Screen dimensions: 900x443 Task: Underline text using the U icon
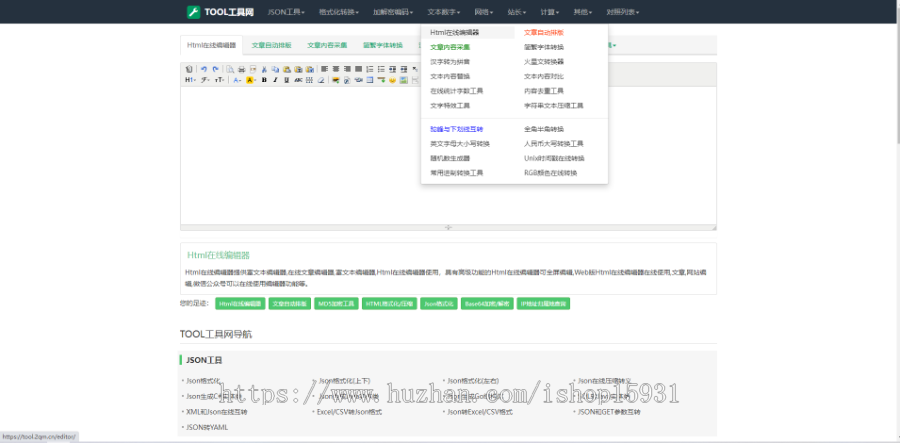coord(286,80)
